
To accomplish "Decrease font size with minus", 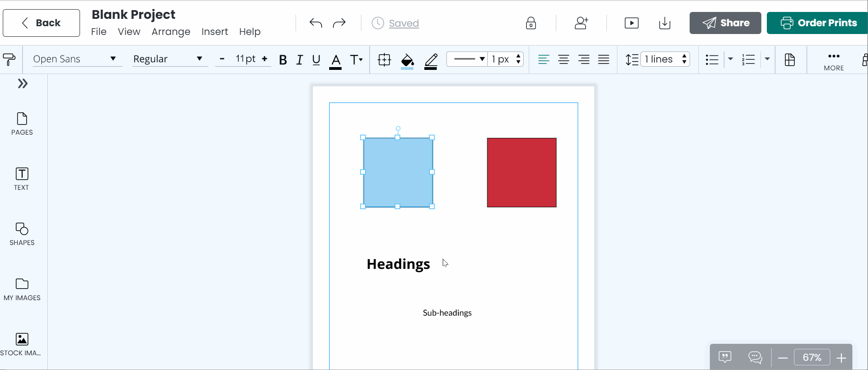I will pyautogui.click(x=222, y=59).
